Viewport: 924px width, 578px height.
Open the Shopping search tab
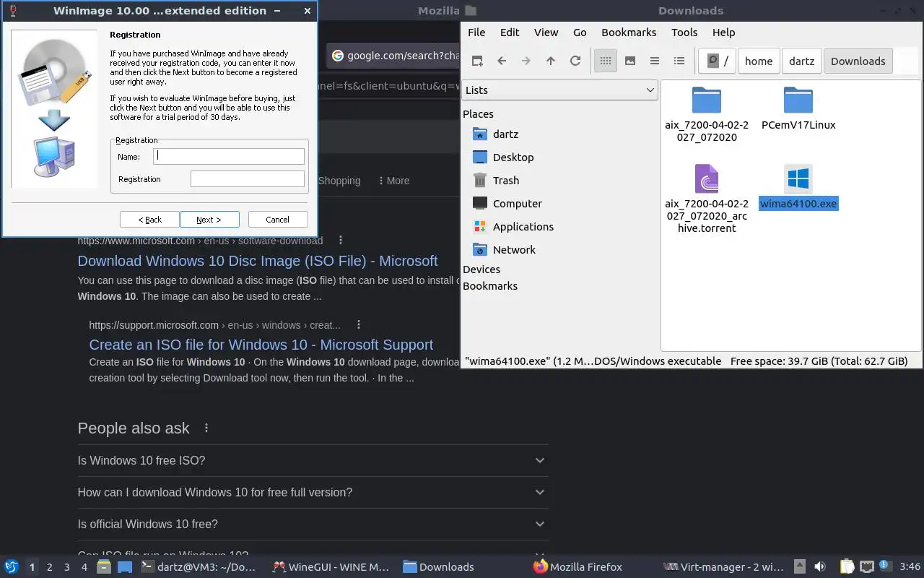pos(339,181)
